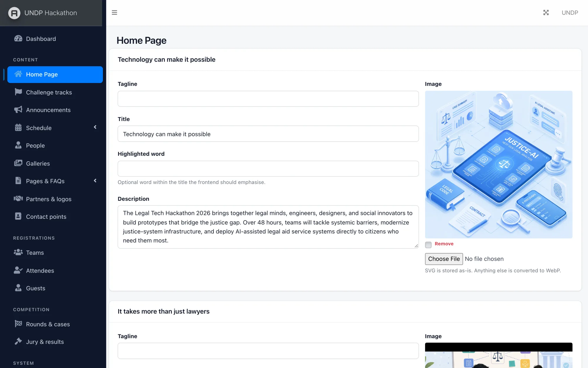This screenshot has height=368, width=588.
Task: Open Dashboard via its gauge icon
Action: coord(18,39)
